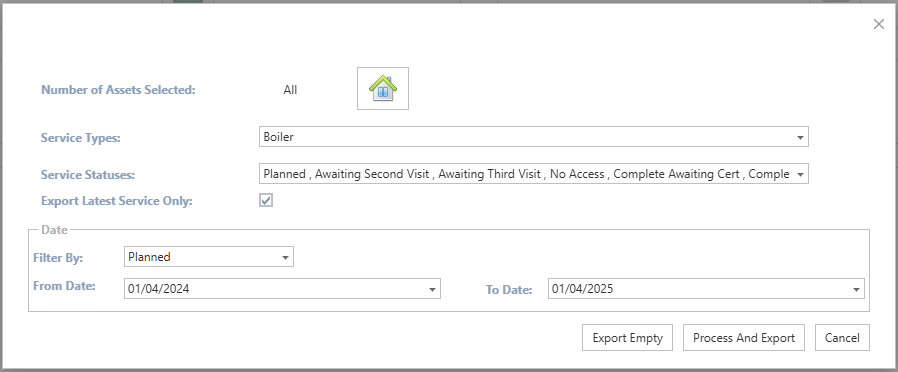Untick the Export Latest Service Only checkbox
The height and width of the screenshot is (372, 898).
[266, 200]
